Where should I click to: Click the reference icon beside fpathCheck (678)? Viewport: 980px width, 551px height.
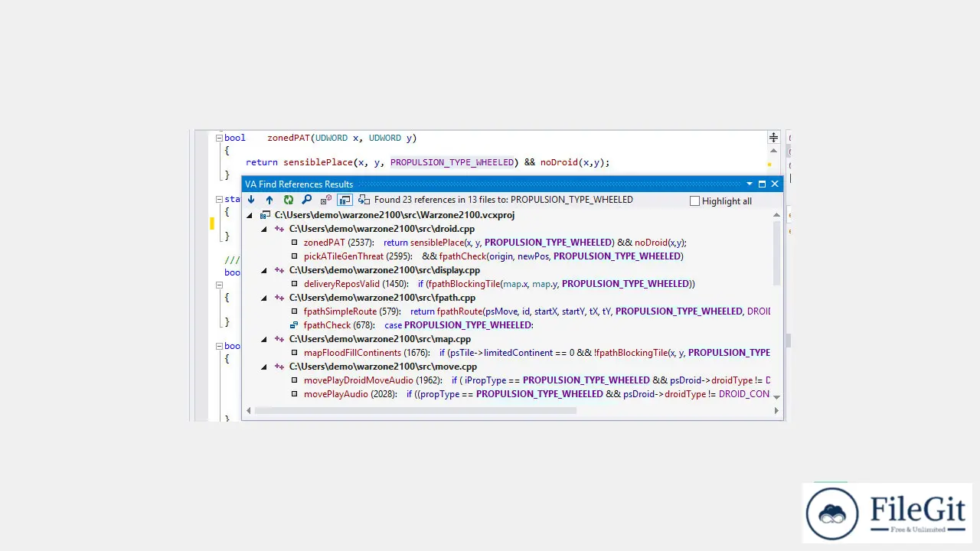coord(295,325)
